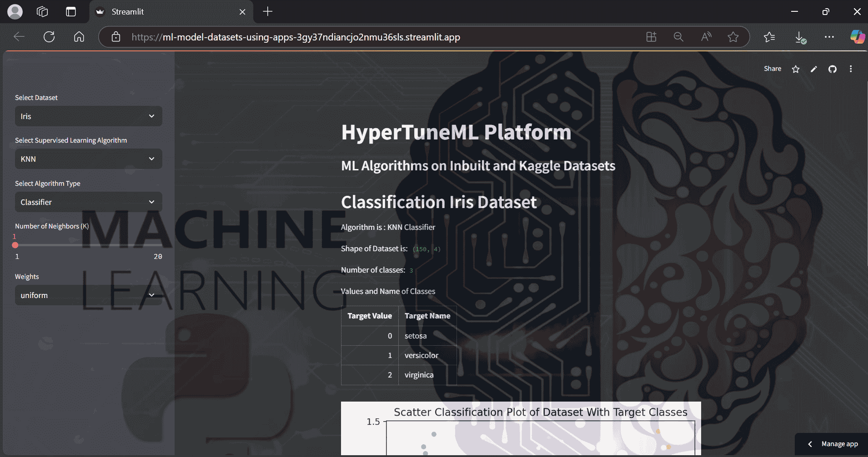Expand the Weights dropdown showing uniform

(89, 295)
